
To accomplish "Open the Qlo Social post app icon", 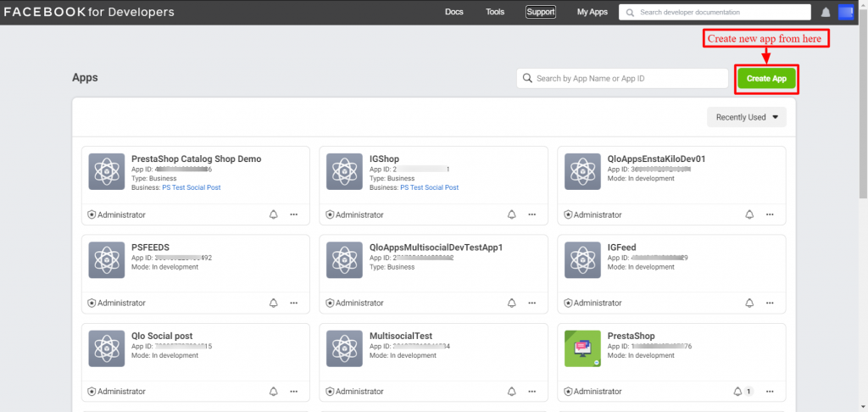I will pos(106,348).
